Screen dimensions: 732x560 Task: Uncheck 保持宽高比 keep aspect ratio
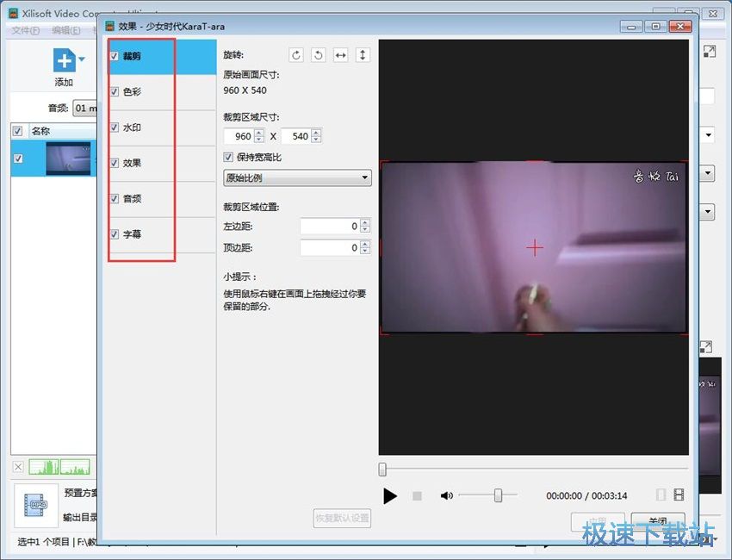pos(228,157)
